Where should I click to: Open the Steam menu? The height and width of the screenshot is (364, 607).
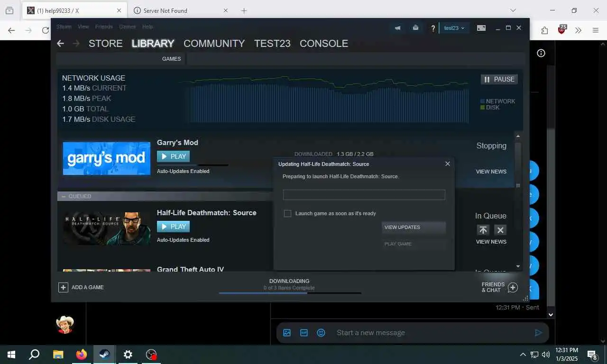point(64,27)
